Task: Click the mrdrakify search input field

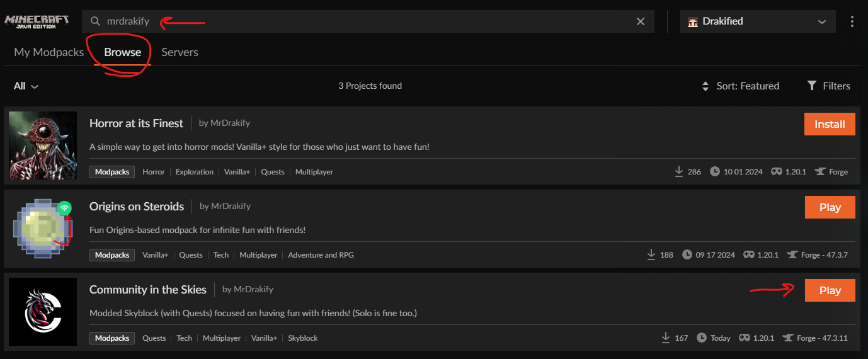Action: coord(365,21)
